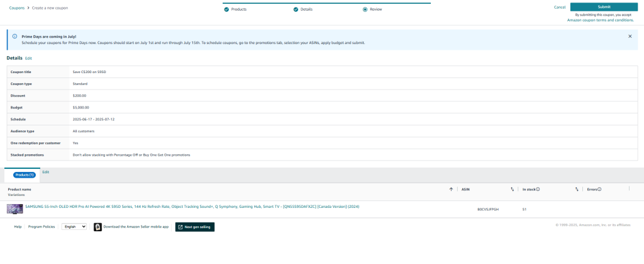Submit the coupon
The image size is (644, 264).
[x=604, y=6]
